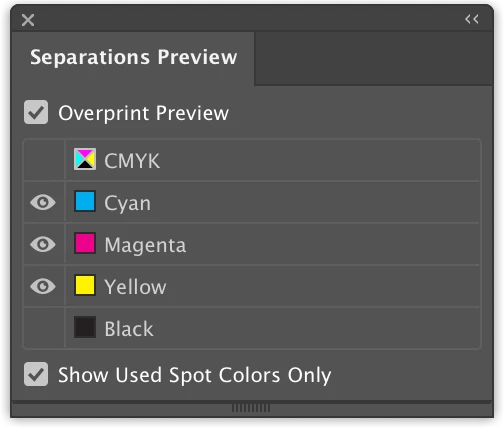
Task: Switch to the Separations Preview tab
Action: pyautogui.click(x=133, y=57)
